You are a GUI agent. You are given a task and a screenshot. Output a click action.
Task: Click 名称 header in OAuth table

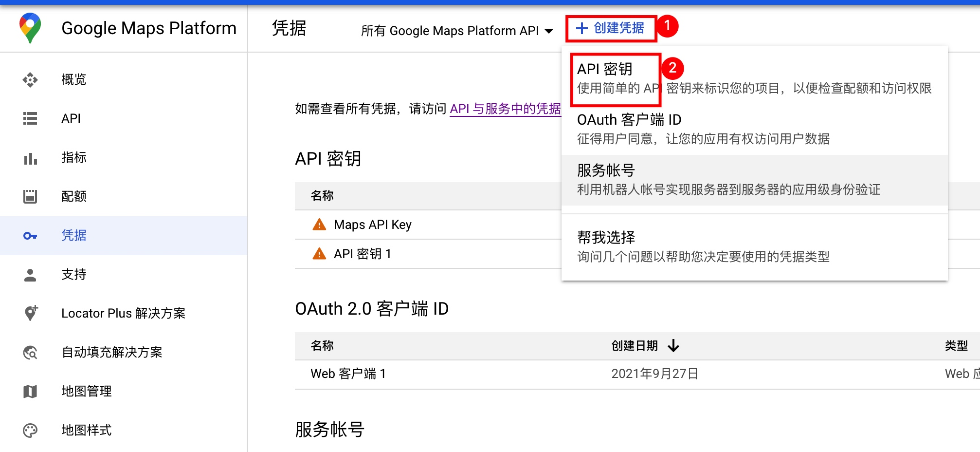(x=322, y=346)
